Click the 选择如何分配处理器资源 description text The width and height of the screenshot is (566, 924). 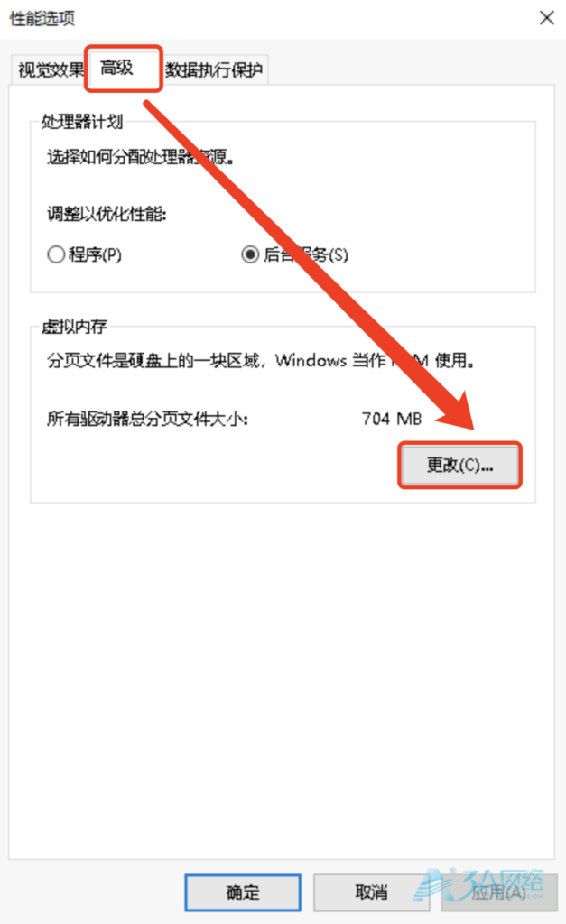pos(140,157)
